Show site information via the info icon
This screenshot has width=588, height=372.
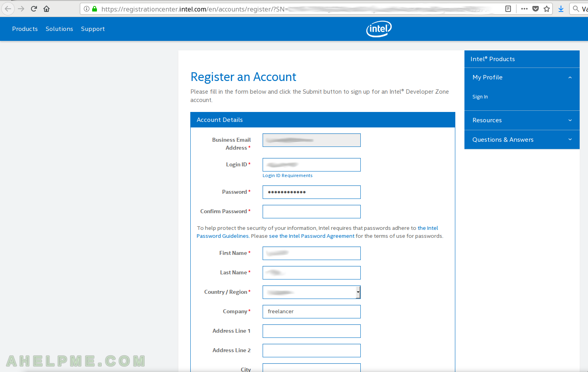[x=87, y=9]
